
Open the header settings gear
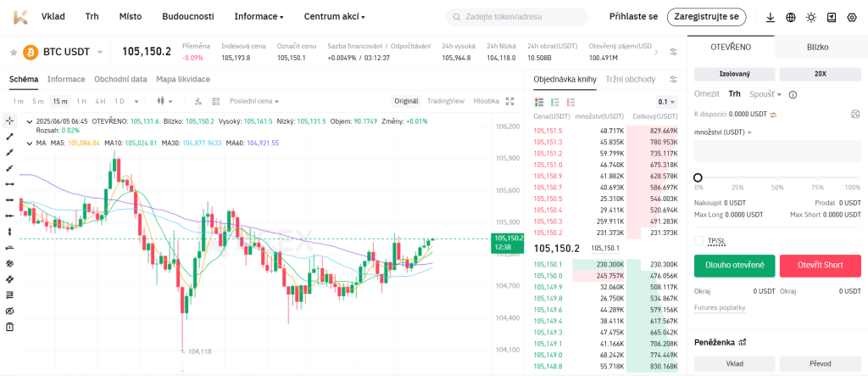[852, 17]
